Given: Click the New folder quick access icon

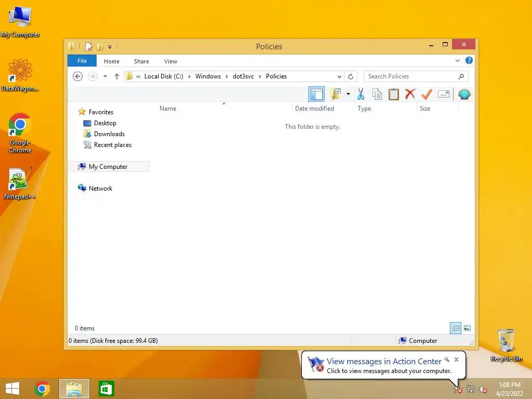Looking at the screenshot, I should (100, 46).
